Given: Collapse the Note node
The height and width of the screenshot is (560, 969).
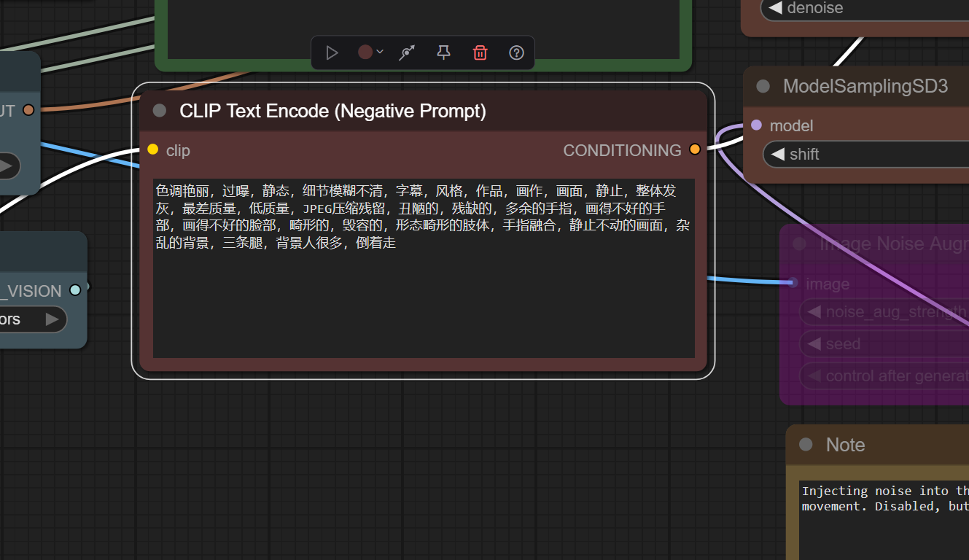Looking at the screenshot, I should 806,445.
